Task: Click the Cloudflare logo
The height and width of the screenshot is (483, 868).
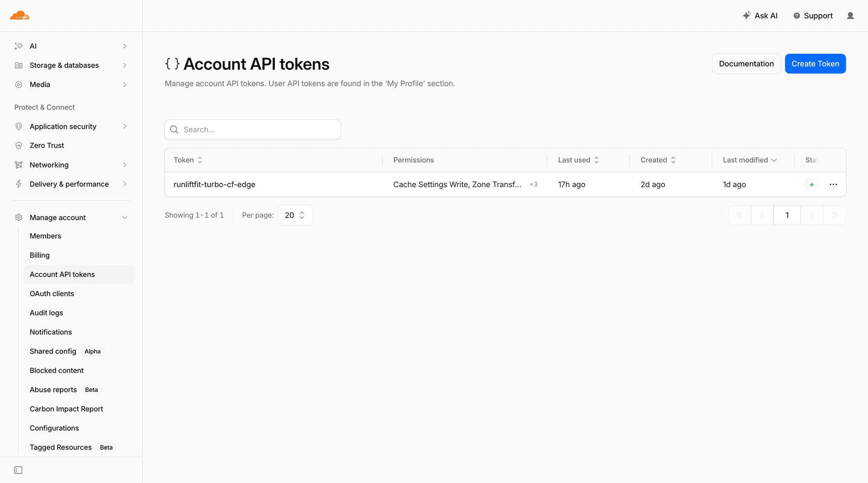Action: click(20, 16)
